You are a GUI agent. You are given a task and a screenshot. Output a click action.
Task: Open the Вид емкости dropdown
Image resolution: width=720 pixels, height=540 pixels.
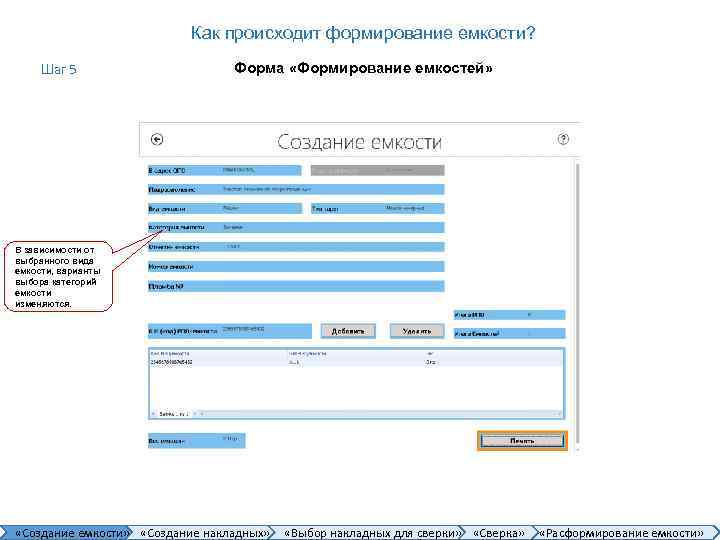225,208
